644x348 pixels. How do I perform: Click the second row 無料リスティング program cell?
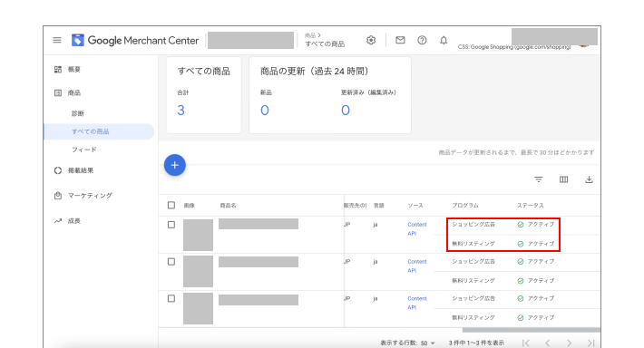click(473, 281)
